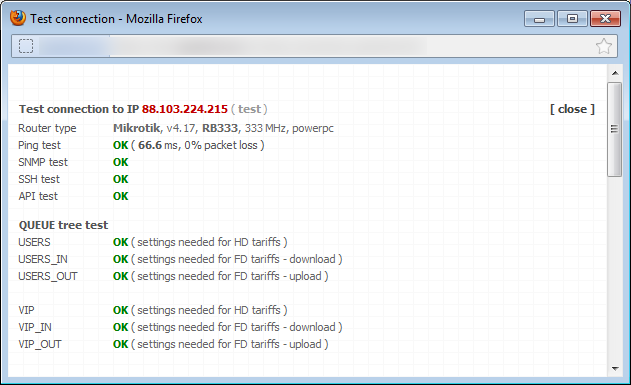Click the 'USERS_OUT' queue label
Viewport: 631px width, 385px height.
[x=48, y=276]
